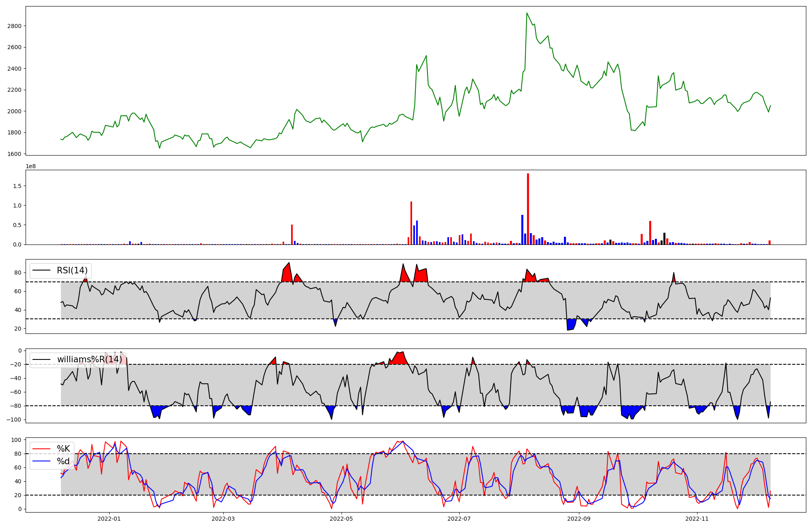
Task: Click the 2022-11 x-axis tick label
Action: [697, 519]
